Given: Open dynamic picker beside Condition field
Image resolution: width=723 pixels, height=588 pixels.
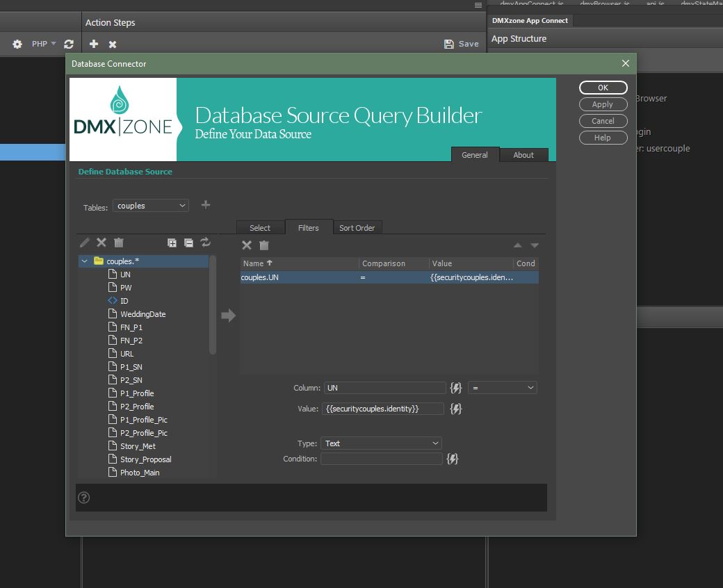Looking at the screenshot, I should point(453,459).
